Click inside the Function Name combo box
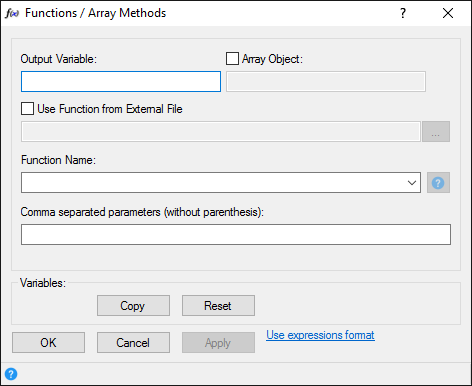The height and width of the screenshot is (386, 472). [221, 183]
